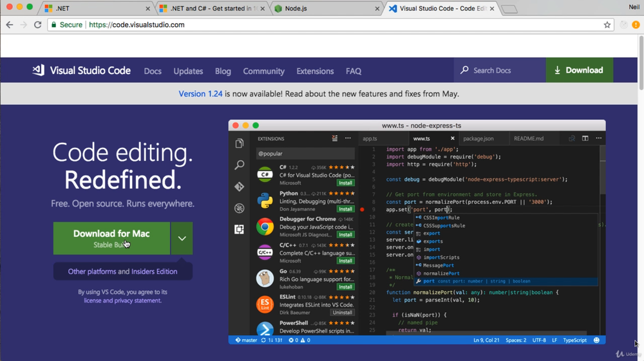Open the Extensions panel more actions ellipsis

[x=348, y=138]
